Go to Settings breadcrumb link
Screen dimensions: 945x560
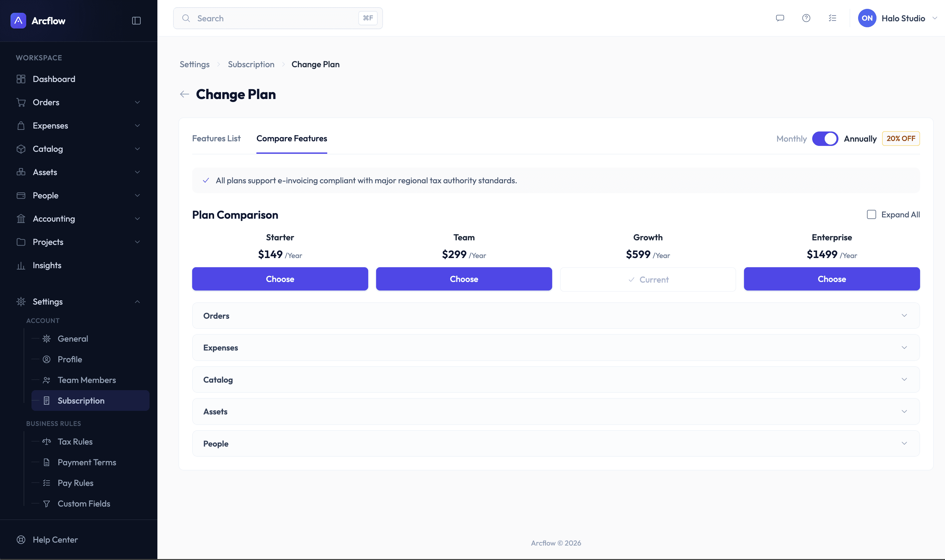pyautogui.click(x=194, y=64)
